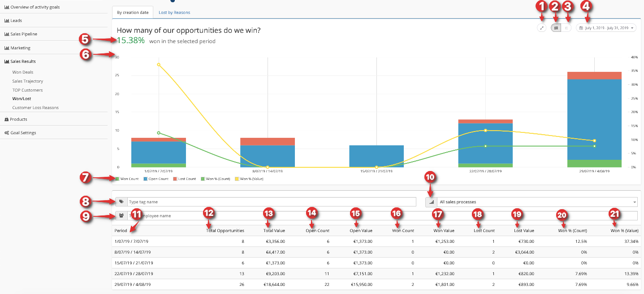Click the sales process bars icon
Image resolution: width=644 pixels, height=294 pixels.
tap(431, 202)
